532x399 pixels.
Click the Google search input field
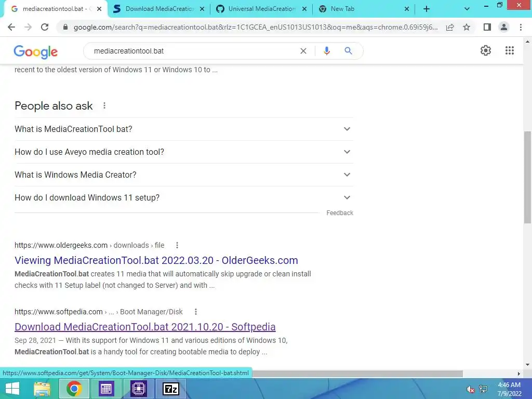[x=195, y=51]
